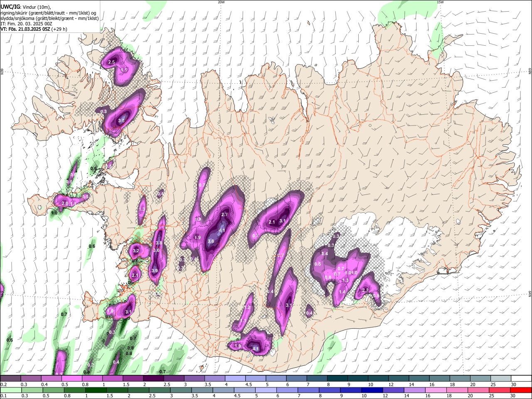Click the white 30 swatch ending the snow scale
The height and width of the screenshot is (399, 532).
coord(521,379)
